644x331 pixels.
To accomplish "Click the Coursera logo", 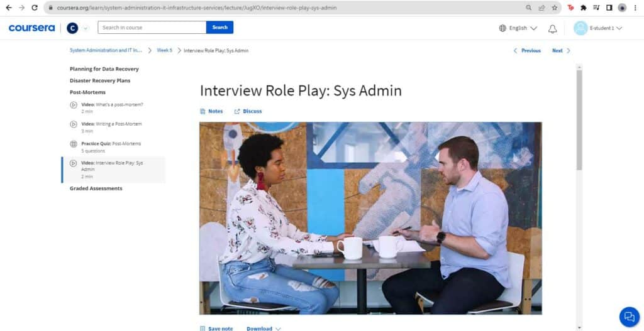I will pos(31,28).
